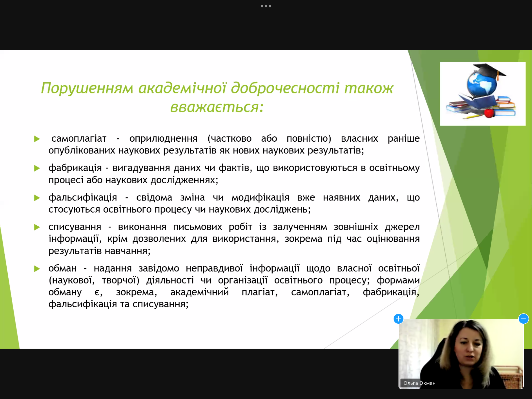Click the bullet arrow beside самоплагіат
The image size is (532, 399).
click(x=37, y=139)
